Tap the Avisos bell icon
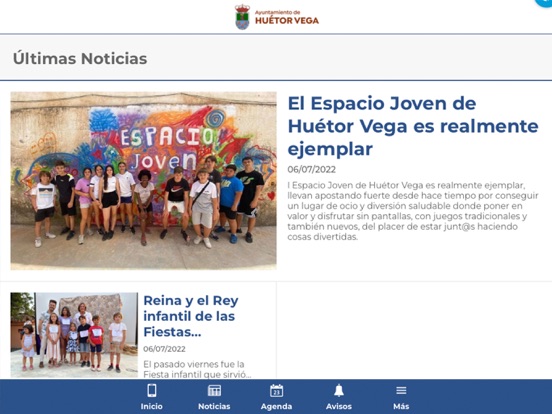This screenshot has height=414, width=552. point(339,390)
